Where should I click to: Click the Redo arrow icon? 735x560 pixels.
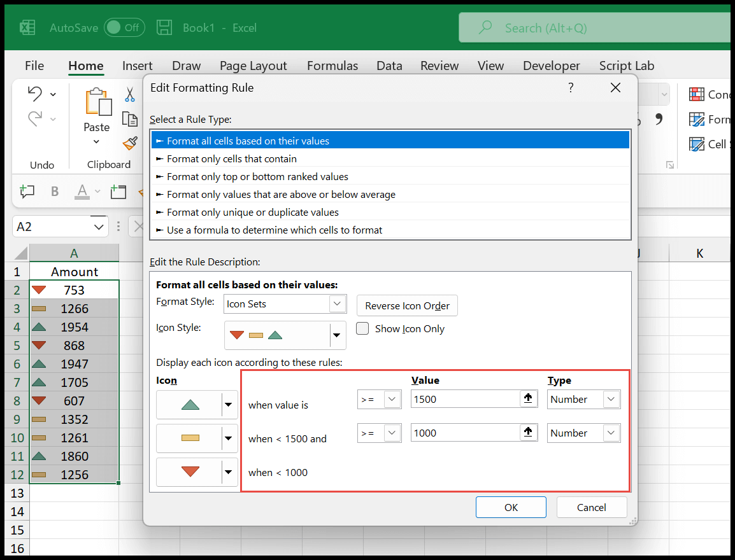(35, 118)
